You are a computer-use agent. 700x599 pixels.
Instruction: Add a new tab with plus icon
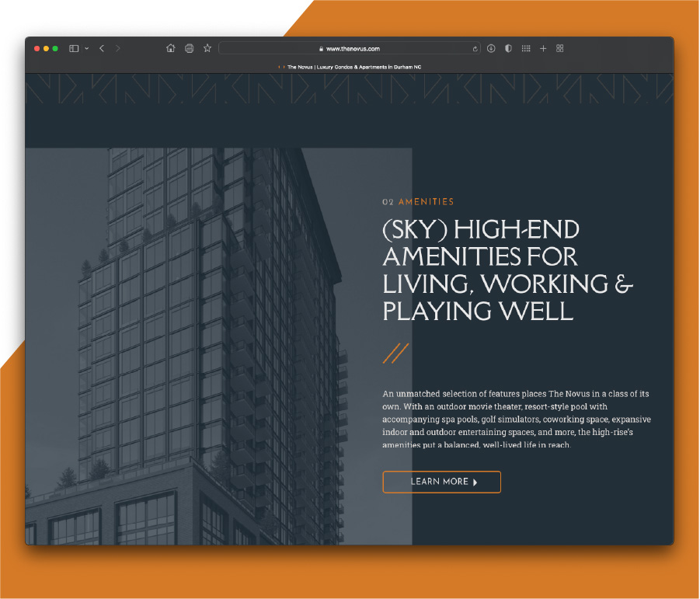click(543, 48)
